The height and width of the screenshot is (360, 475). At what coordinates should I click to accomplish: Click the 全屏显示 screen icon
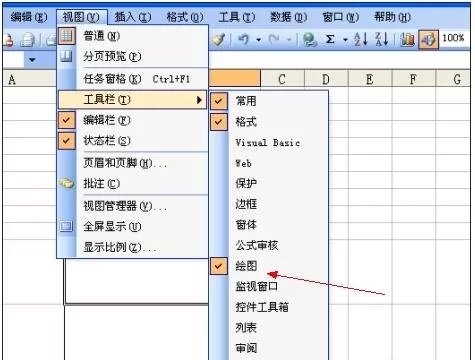click(x=66, y=227)
